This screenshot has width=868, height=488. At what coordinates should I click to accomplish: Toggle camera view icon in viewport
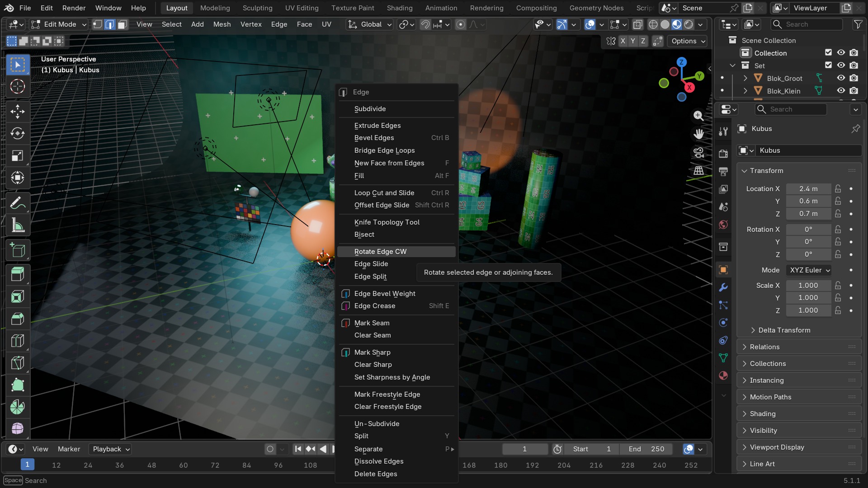(698, 152)
